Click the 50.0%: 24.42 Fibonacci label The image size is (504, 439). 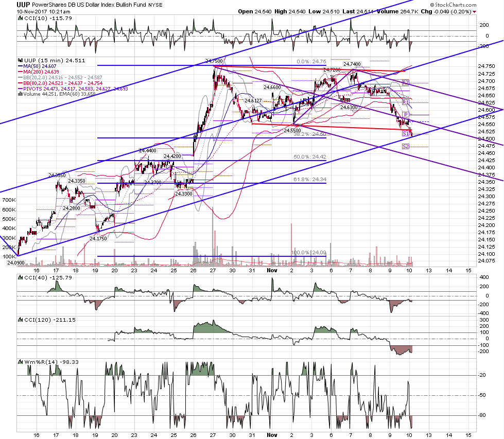[310, 157]
